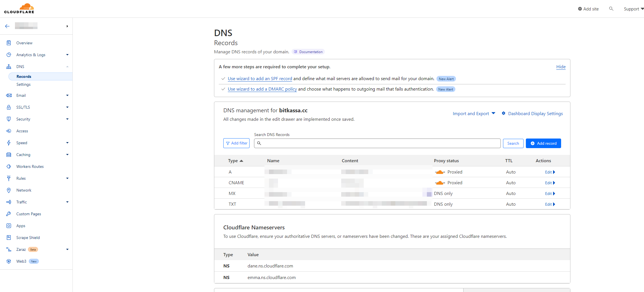Open search via magnifier icon in header
644x292 pixels.
(611, 9)
